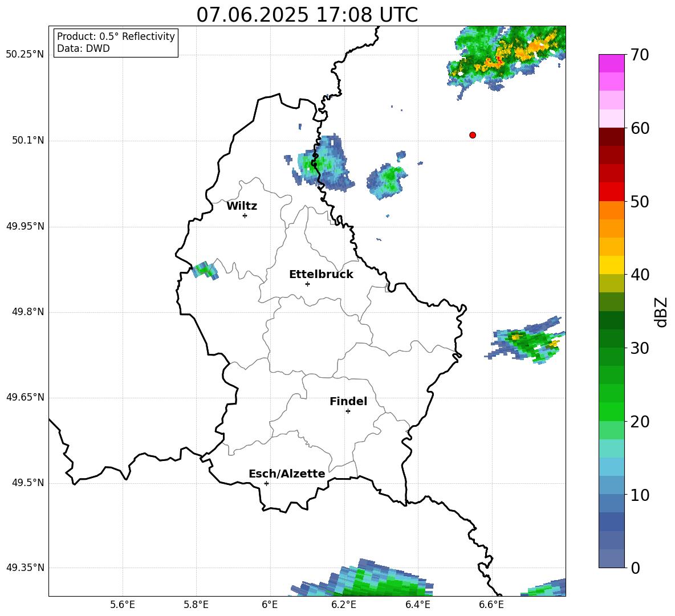Click the 5.6°E longitude label
The width and height of the screenshot is (675, 616).
[123, 605]
